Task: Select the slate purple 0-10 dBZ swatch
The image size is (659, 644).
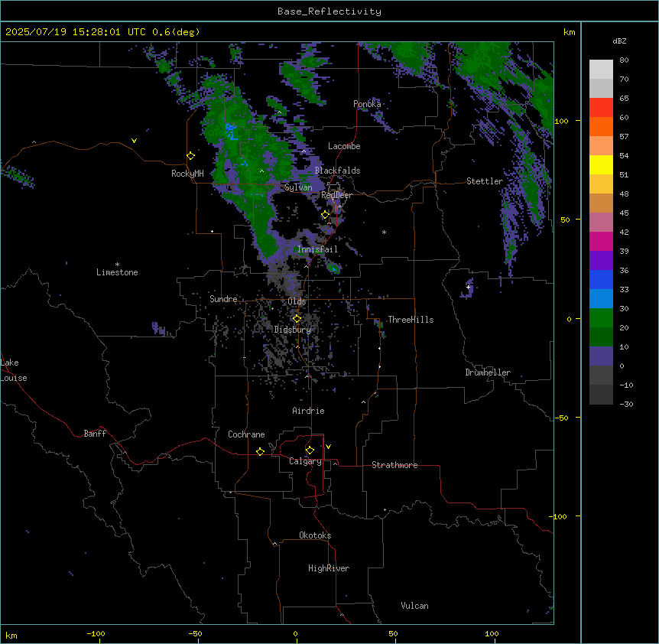Action: click(601, 356)
